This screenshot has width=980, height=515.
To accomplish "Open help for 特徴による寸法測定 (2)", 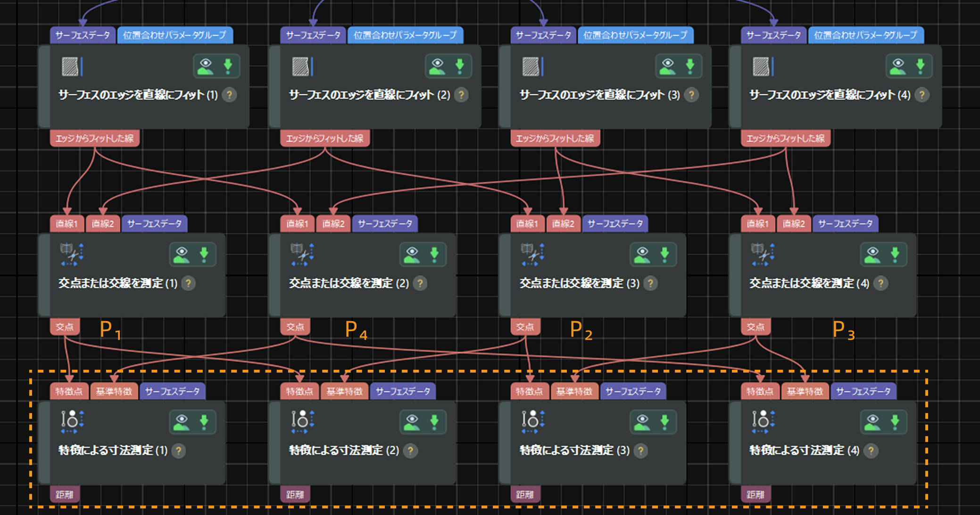I will tap(410, 451).
